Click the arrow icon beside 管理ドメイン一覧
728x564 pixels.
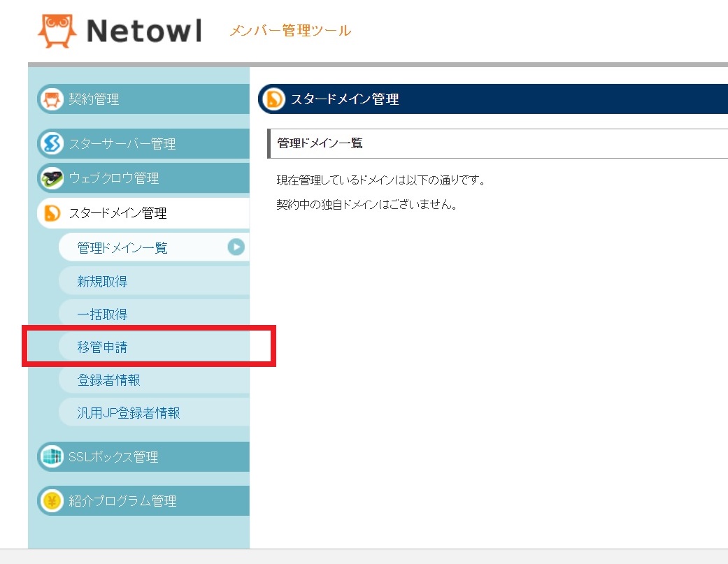click(x=236, y=247)
